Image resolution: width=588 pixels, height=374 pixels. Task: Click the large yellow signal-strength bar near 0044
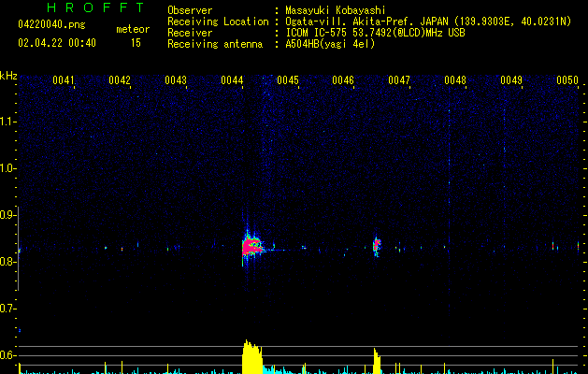(252, 357)
